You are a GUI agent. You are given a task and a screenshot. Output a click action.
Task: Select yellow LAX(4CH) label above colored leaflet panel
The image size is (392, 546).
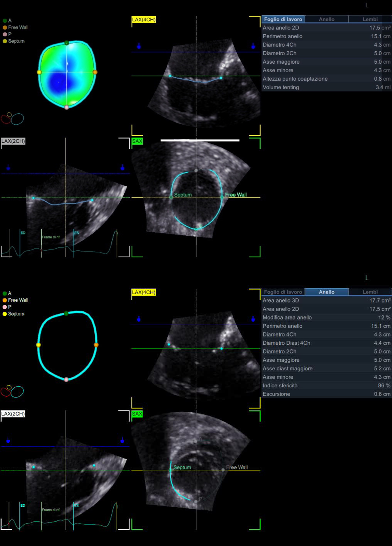pos(144,20)
